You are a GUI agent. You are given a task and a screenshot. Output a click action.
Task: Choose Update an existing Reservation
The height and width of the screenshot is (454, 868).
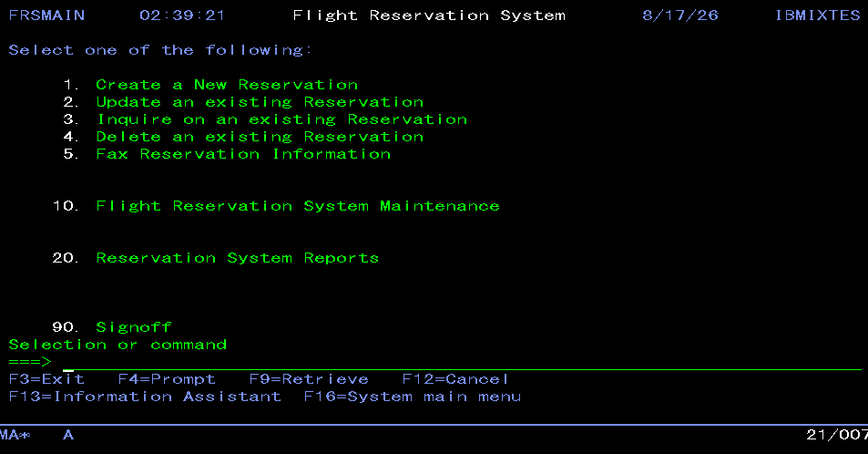pyautogui.click(x=260, y=102)
